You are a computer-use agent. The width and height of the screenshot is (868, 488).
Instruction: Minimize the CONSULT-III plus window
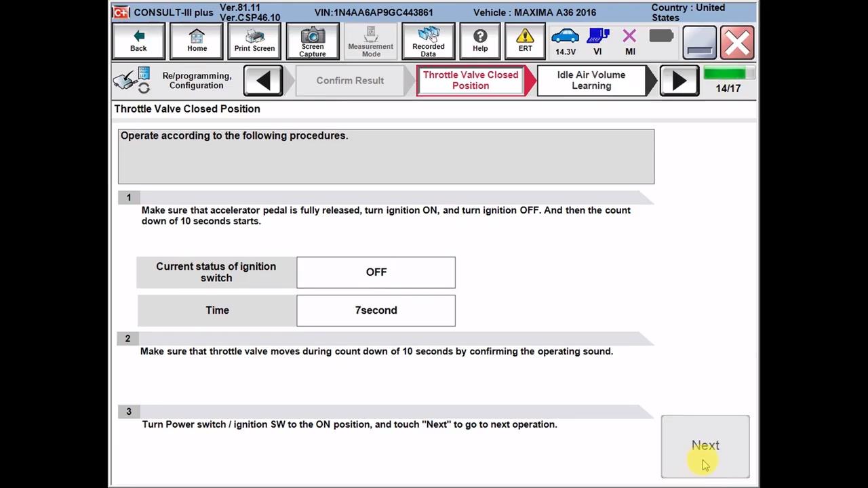point(699,42)
